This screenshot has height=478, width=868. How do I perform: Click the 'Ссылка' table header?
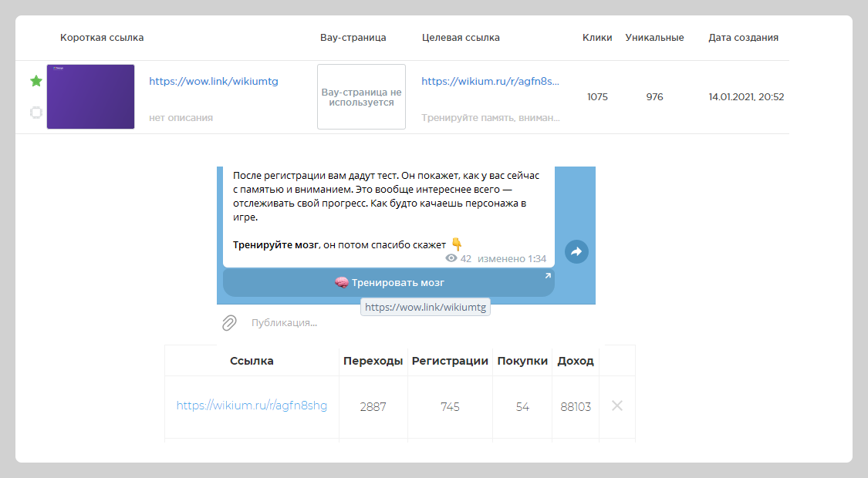252,361
